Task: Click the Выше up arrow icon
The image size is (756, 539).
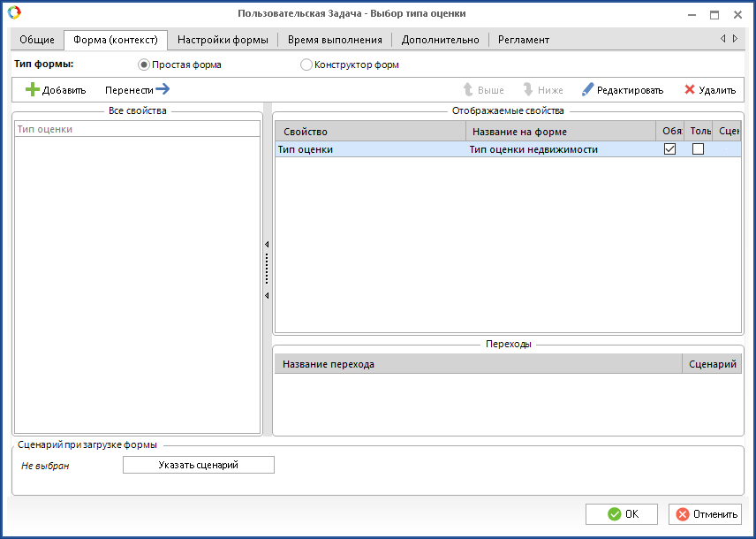Action: click(468, 90)
